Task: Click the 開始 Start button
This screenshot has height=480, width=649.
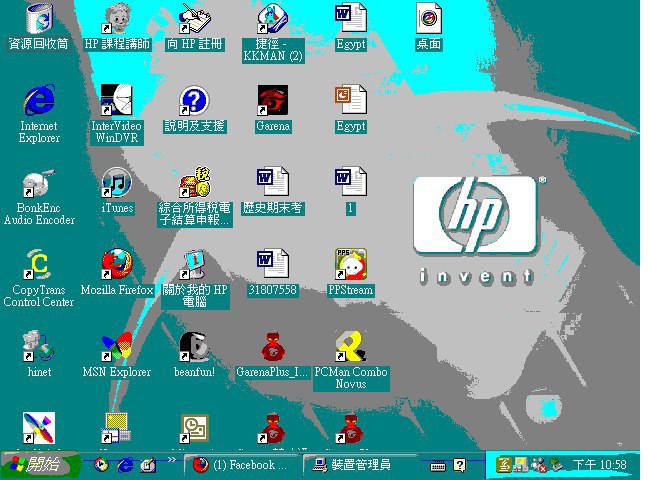Action: click(40, 465)
